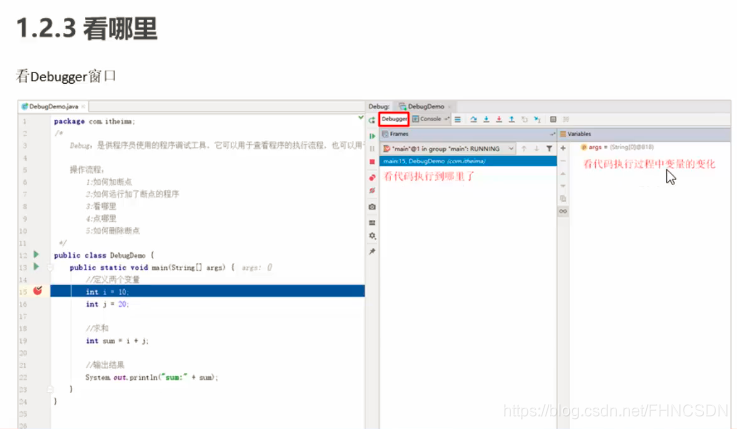This screenshot has height=429, width=737.
Task: Click the public class DebugDemo line
Action: click(x=104, y=255)
